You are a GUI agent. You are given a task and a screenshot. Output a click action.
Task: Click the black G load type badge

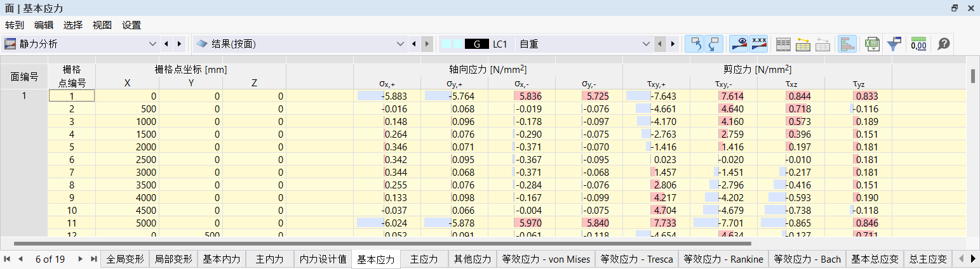click(477, 44)
